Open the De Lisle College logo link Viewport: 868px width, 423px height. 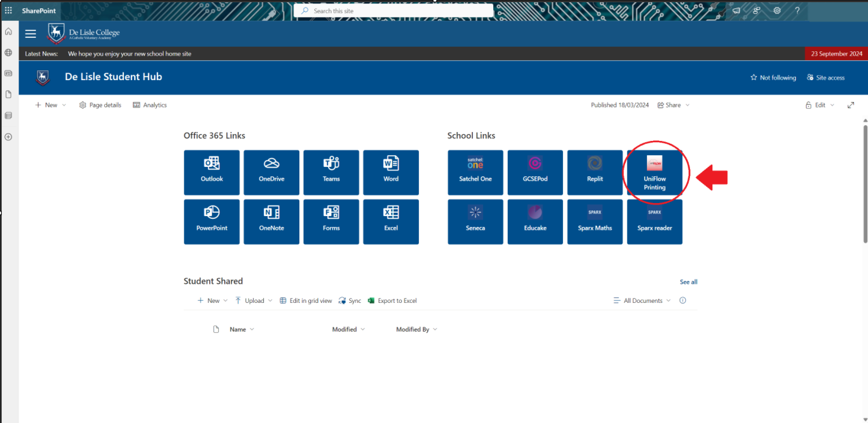coord(83,33)
